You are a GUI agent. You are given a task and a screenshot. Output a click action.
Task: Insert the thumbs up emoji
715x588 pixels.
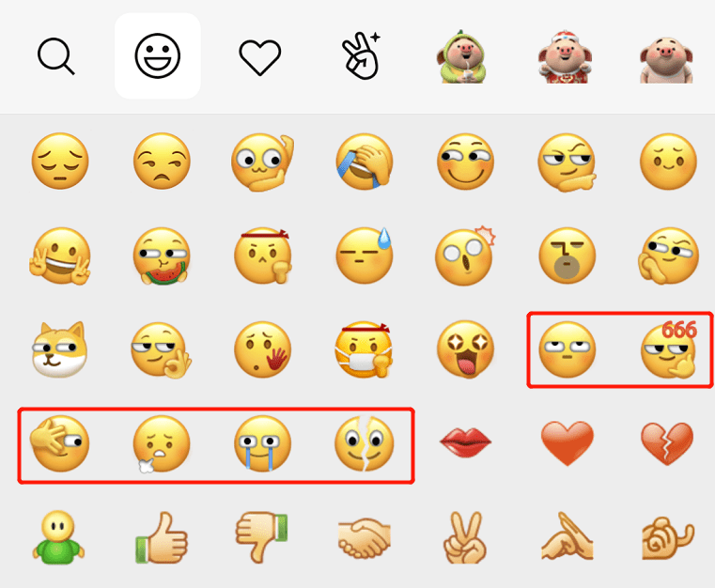pyautogui.click(x=162, y=538)
